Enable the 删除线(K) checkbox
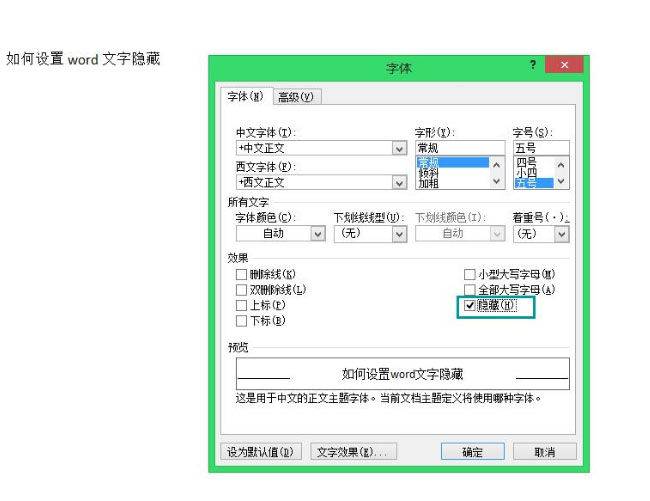Image resolution: width=650 pixels, height=501 pixels. (x=241, y=274)
